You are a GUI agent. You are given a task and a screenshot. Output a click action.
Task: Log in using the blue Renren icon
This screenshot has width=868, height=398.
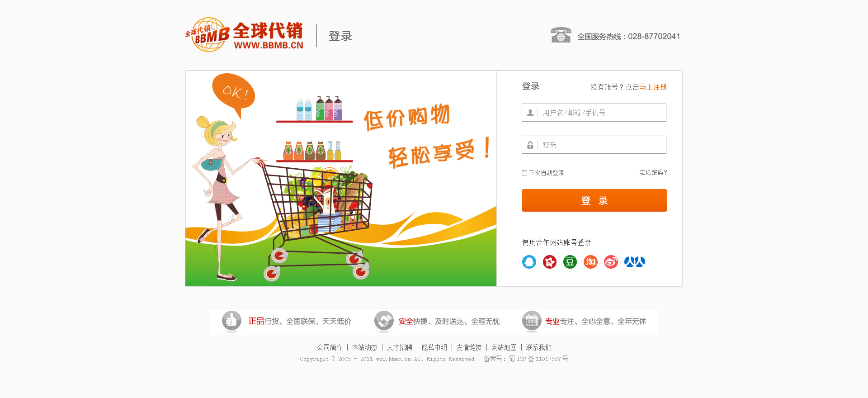coord(635,262)
